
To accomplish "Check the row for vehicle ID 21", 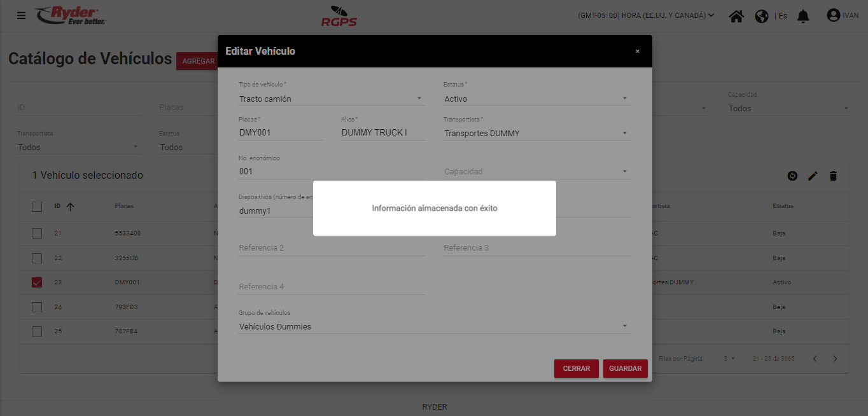I will tap(37, 233).
